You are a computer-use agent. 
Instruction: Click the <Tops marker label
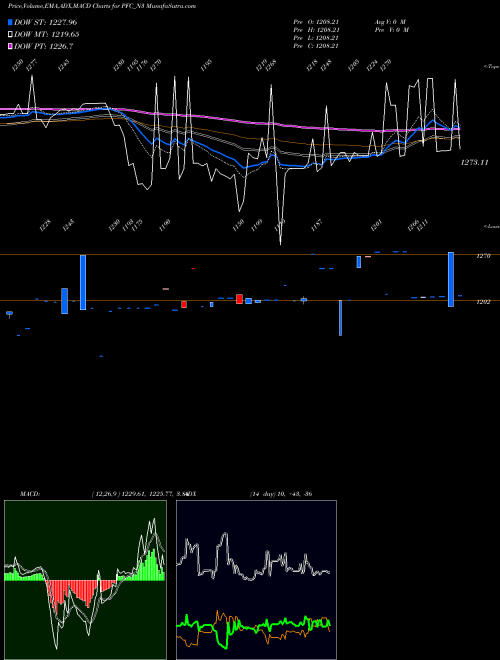[x=492, y=67]
